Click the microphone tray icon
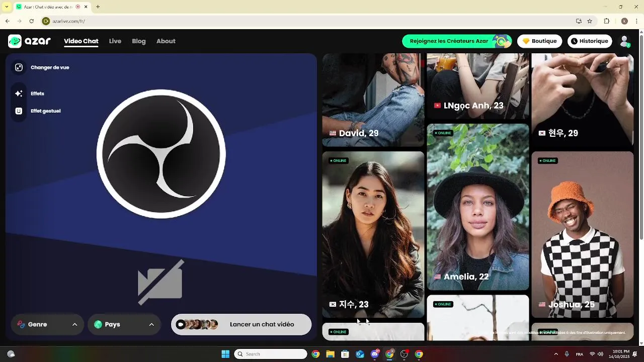This screenshot has height=362, width=644. tap(567, 354)
